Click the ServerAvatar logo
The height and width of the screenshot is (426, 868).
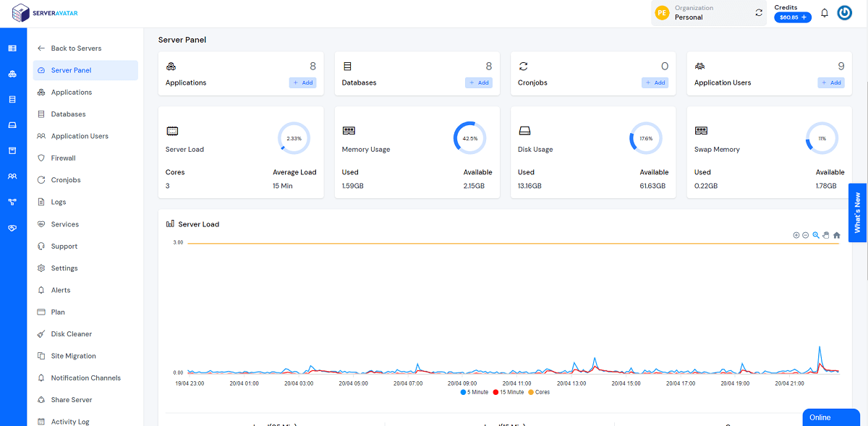[43, 13]
